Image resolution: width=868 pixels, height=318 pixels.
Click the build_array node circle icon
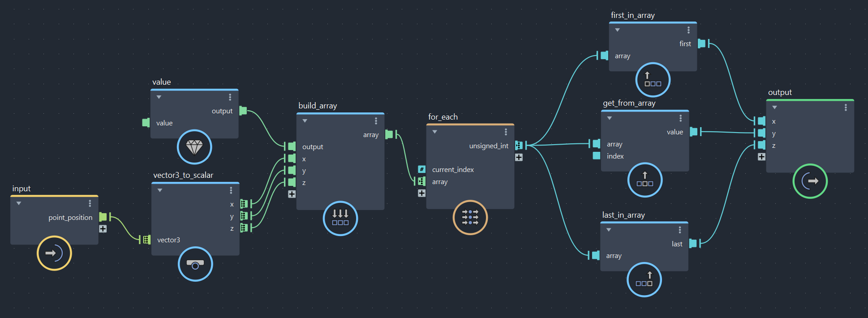point(340,218)
